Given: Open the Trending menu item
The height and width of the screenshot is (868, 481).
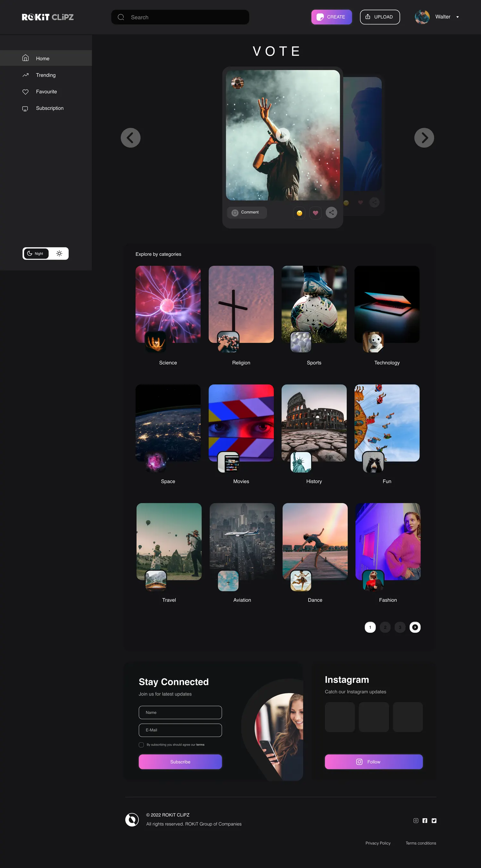Looking at the screenshot, I should coord(46,75).
